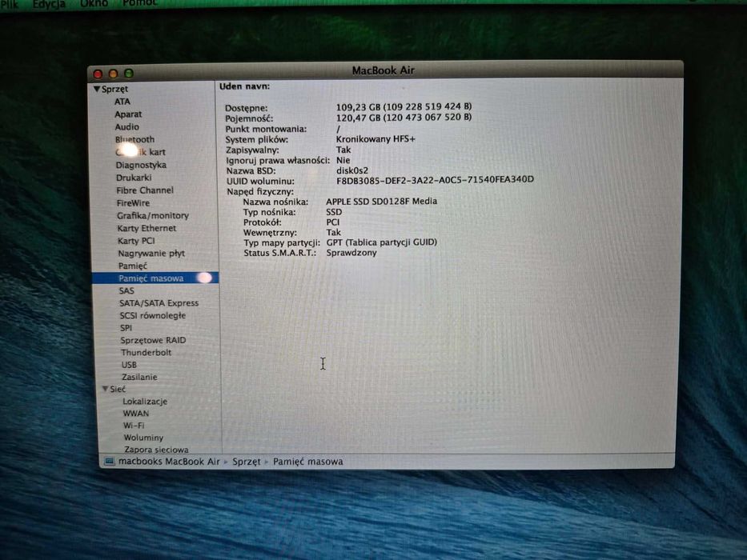Viewport: 747px width, 560px height.
Task: Select Zasilanie in the sidebar
Action: pyautogui.click(x=139, y=377)
